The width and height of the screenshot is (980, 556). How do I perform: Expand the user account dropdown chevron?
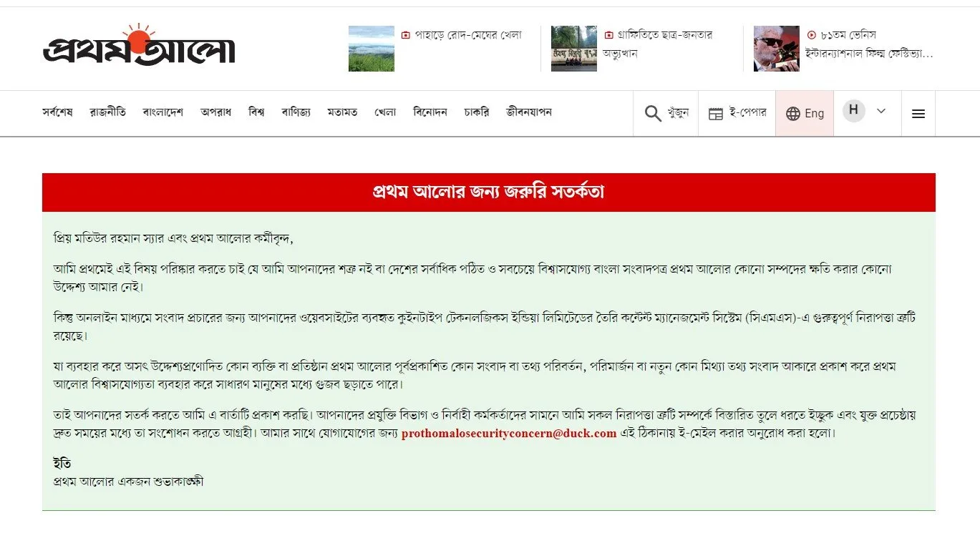pos(881,111)
